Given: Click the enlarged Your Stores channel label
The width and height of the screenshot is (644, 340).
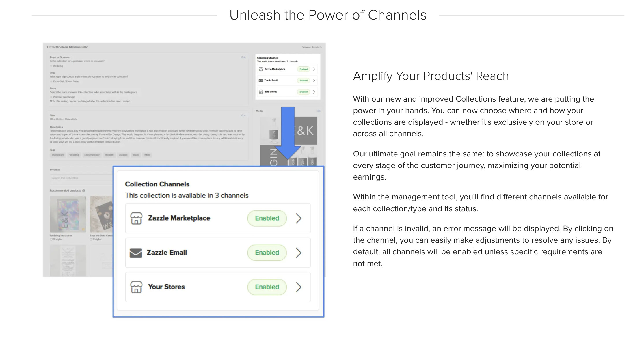Looking at the screenshot, I should pos(166,287).
